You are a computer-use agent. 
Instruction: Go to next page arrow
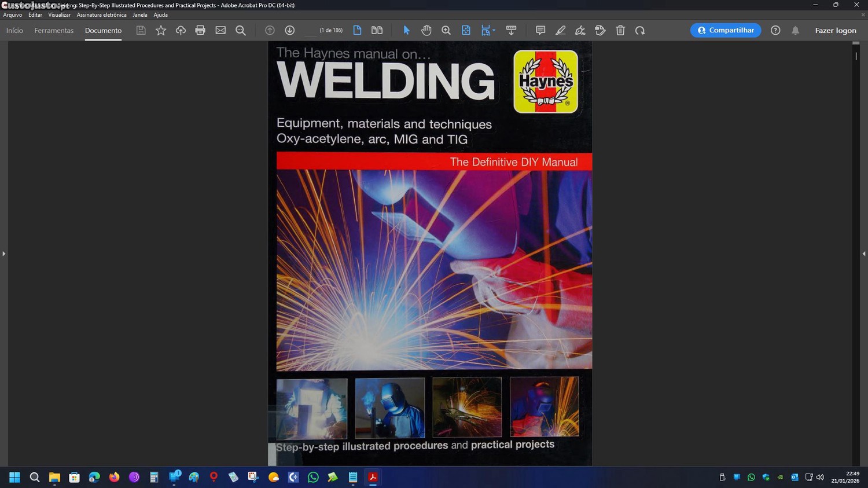290,30
